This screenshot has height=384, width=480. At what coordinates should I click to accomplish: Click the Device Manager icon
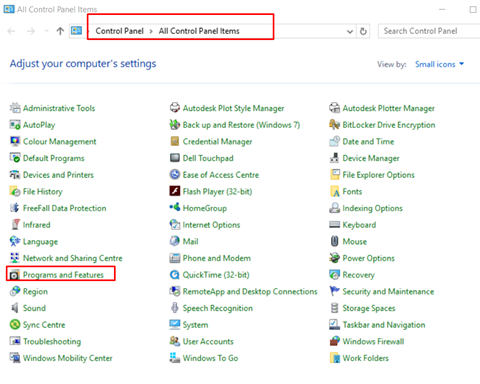(334, 158)
